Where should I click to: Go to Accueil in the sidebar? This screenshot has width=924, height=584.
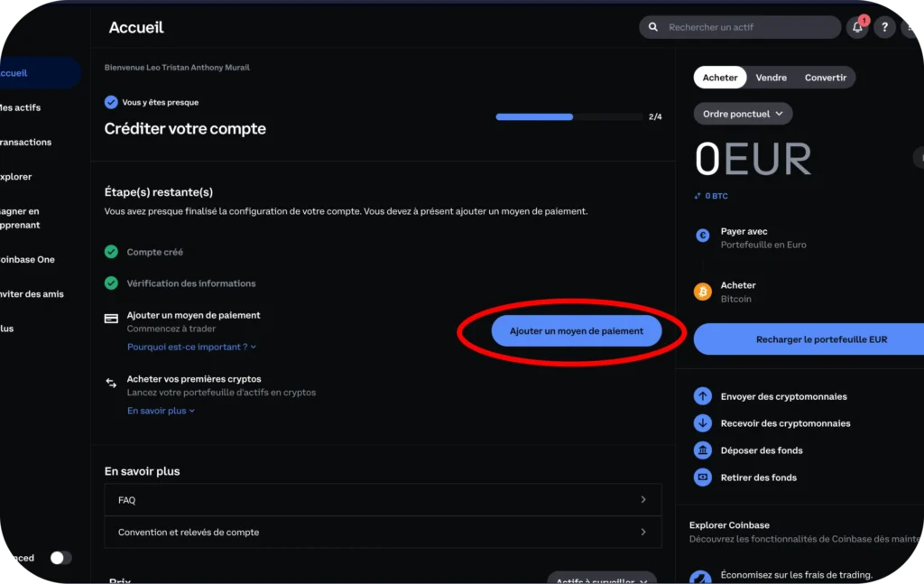tap(39, 73)
